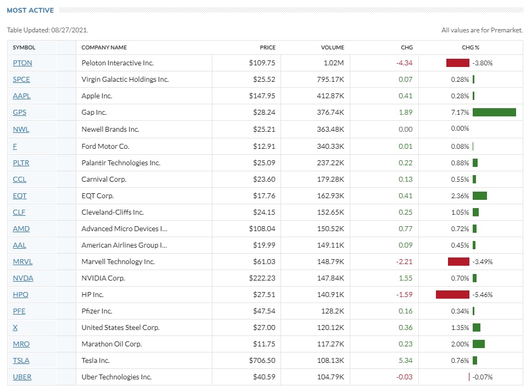Open the MRVL ticker link
Image resolution: width=532 pixels, height=392 pixels.
(x=23, y=262)
